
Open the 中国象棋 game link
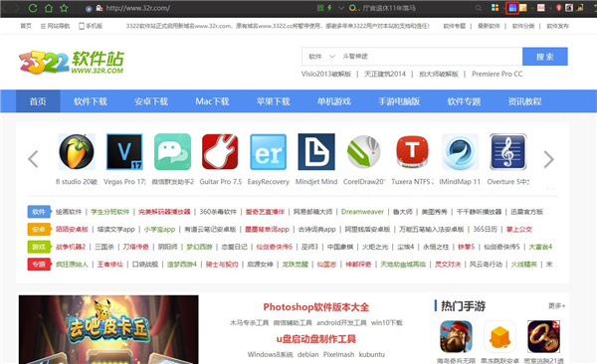(x=340, y=247)
